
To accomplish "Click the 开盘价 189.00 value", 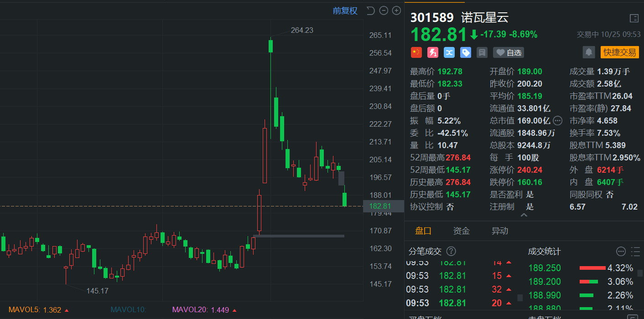I will pyautogui.click(x=530, y=72).
